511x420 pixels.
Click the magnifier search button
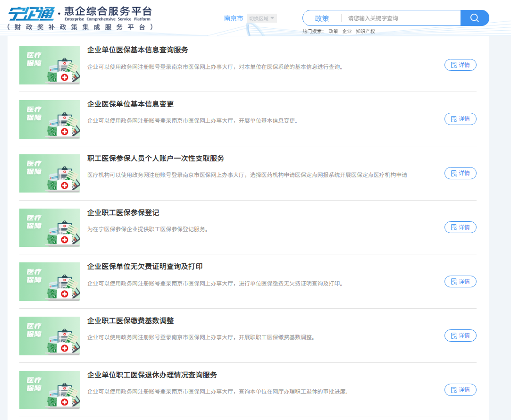coord(474,18)
